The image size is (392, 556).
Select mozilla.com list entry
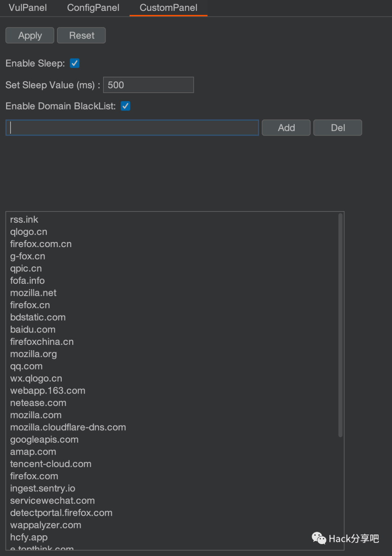click(x=36, y=415)
